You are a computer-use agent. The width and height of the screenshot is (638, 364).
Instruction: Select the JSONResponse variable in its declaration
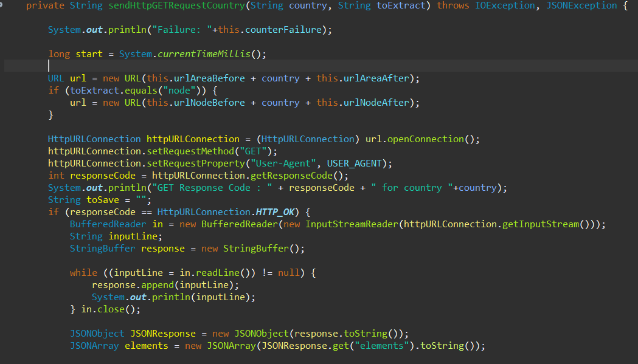163,334
